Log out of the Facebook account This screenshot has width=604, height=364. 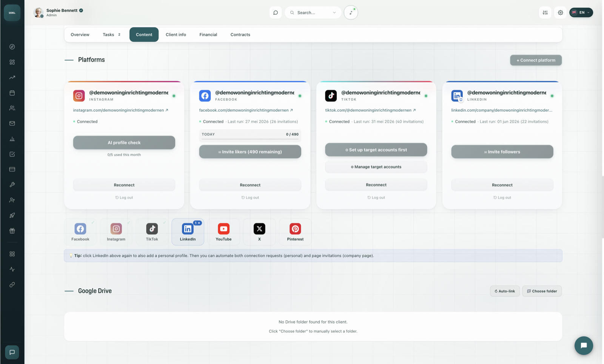250,197
